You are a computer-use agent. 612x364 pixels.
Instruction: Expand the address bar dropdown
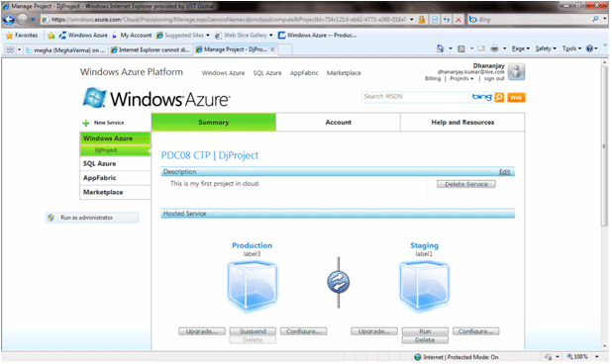pos(412,20)
